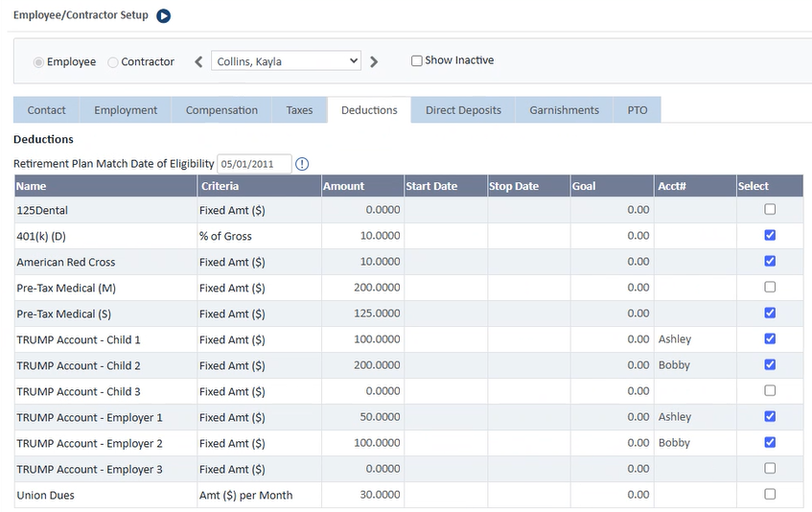The image size is (812, 512).
Task: Uncheck the American Red Cross Select box
Action: [770, 261]
